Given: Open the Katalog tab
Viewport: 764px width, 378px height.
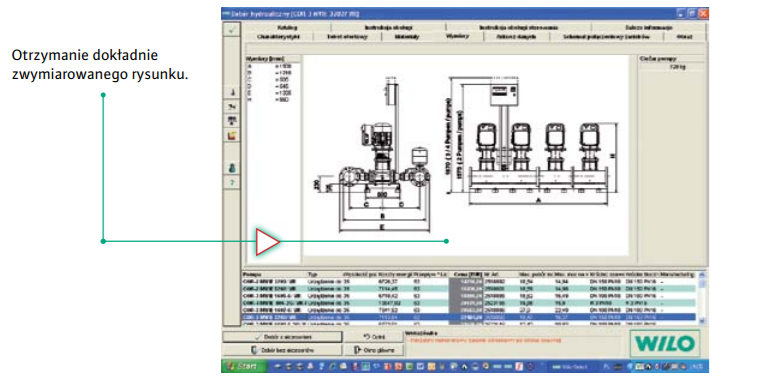Looking at the screenshot, I should point(286,28).
